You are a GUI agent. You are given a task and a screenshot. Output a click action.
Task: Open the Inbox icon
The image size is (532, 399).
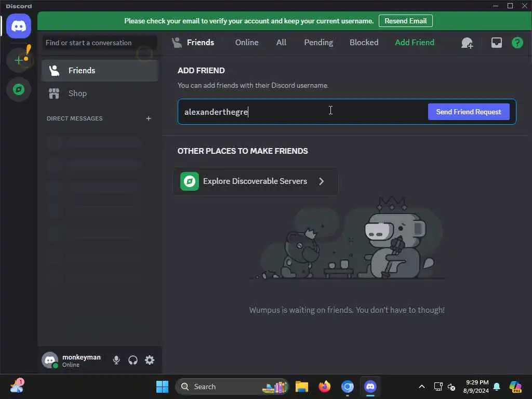tap(496, 43)
